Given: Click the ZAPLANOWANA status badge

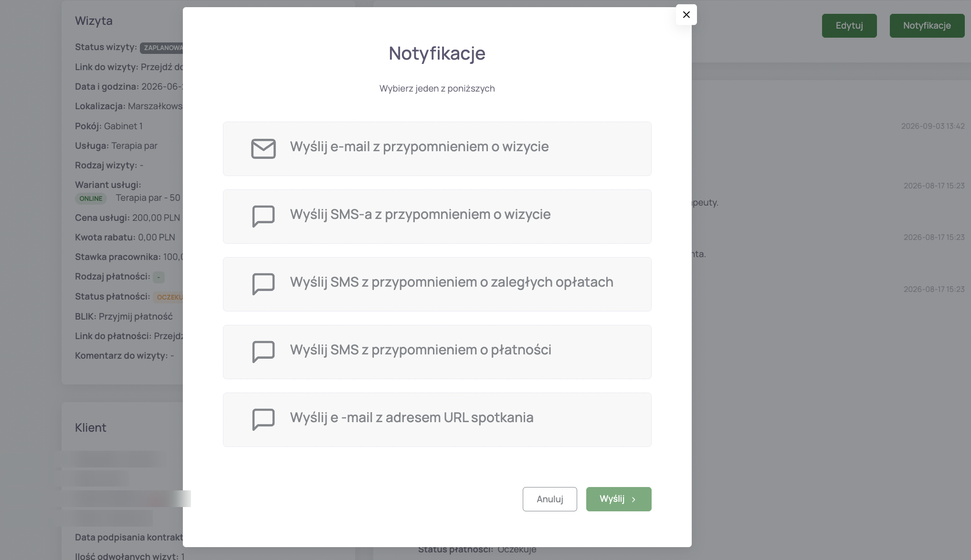Looking at the screenshot, I should coord(161,48).
